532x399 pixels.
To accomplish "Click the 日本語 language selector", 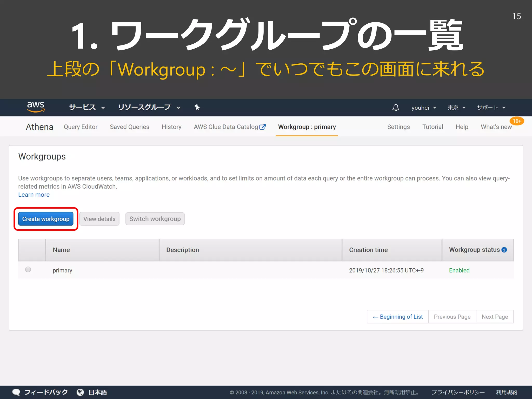I will coord(98,392).
